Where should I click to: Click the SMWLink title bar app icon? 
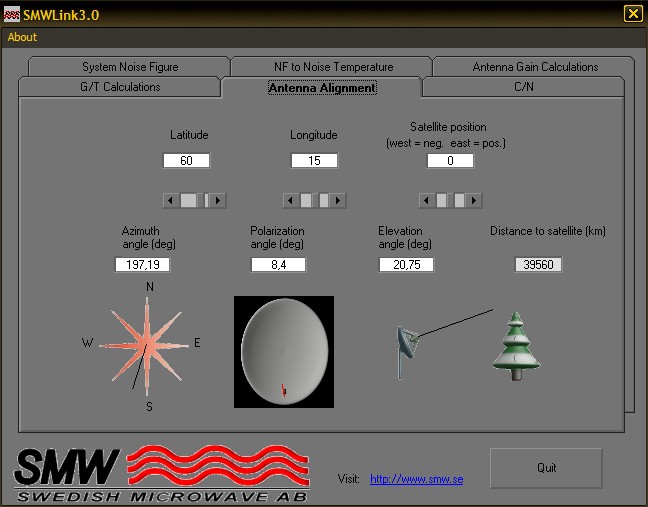(12, 15)
